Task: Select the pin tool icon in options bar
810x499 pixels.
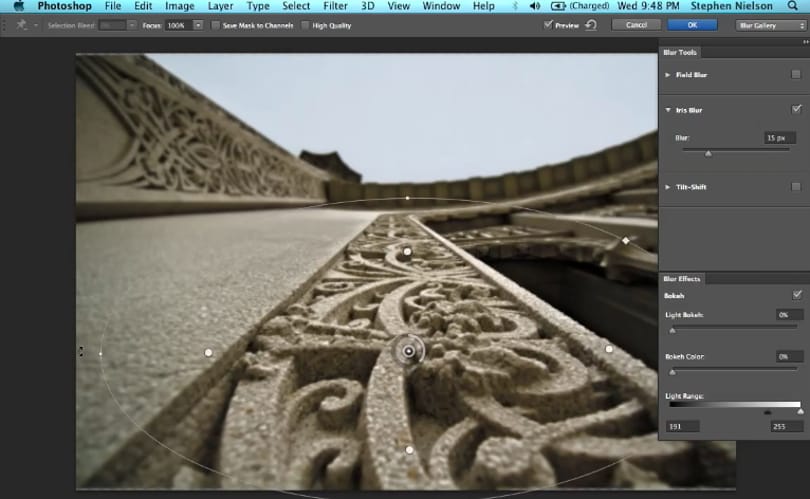Action: point(21,25)
